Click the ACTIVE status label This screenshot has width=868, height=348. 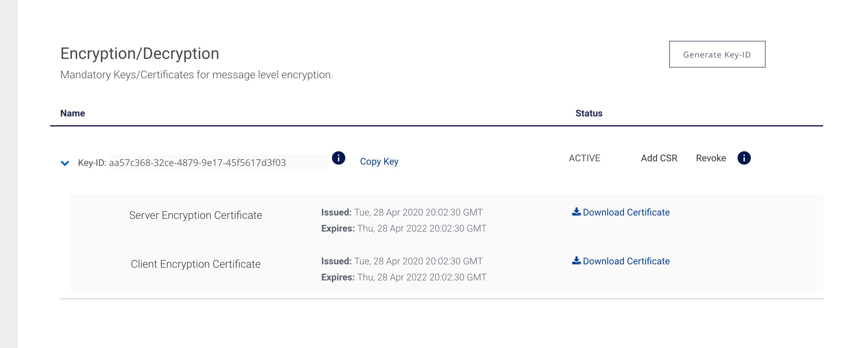pos(584,158)
